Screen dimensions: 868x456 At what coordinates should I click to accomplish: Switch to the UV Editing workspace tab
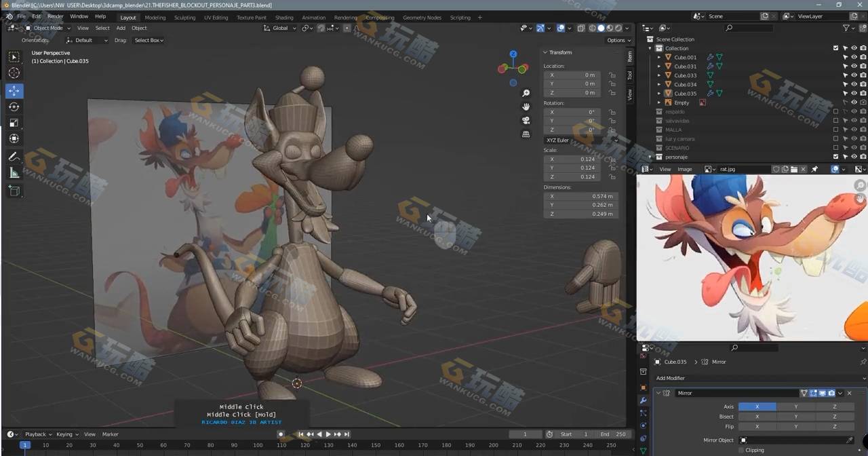coord(216,18)
